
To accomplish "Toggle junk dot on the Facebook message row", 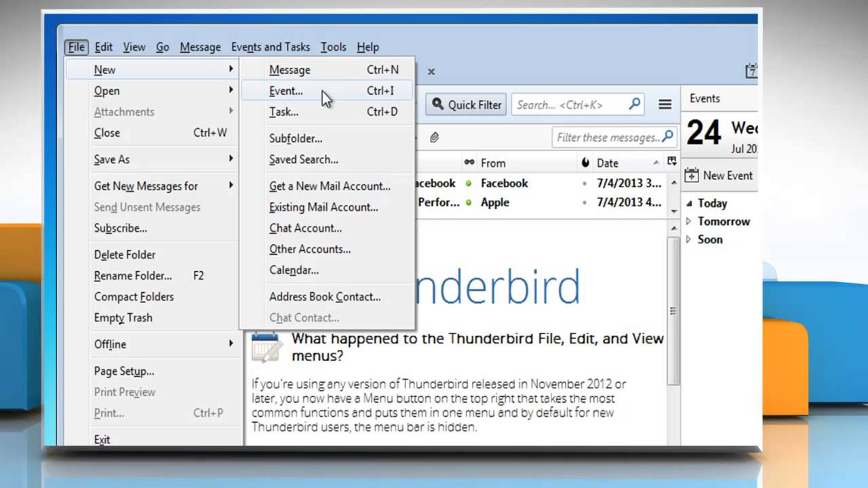I will pyautogui.click(x=585, y=184).
